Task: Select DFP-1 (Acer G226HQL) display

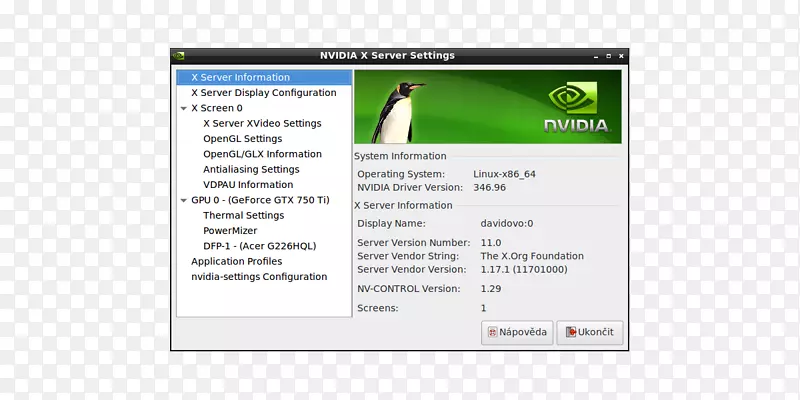Action: [259, 246]
